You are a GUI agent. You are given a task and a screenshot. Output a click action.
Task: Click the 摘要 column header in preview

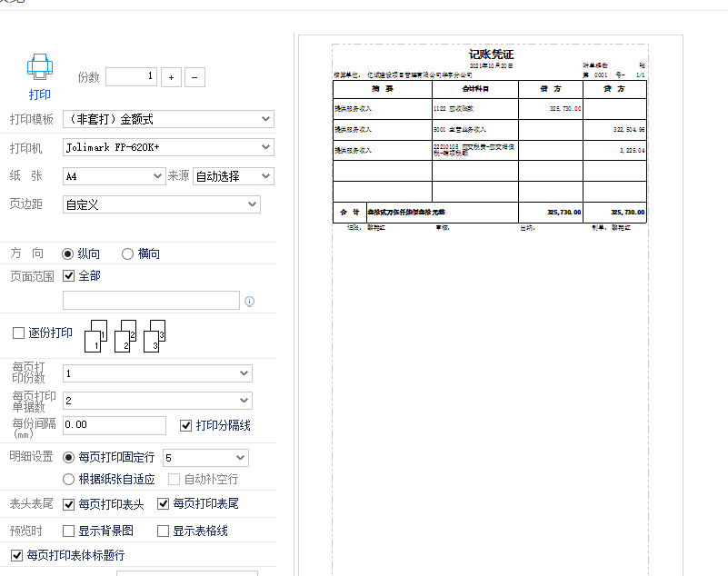[x=383, y=89]
